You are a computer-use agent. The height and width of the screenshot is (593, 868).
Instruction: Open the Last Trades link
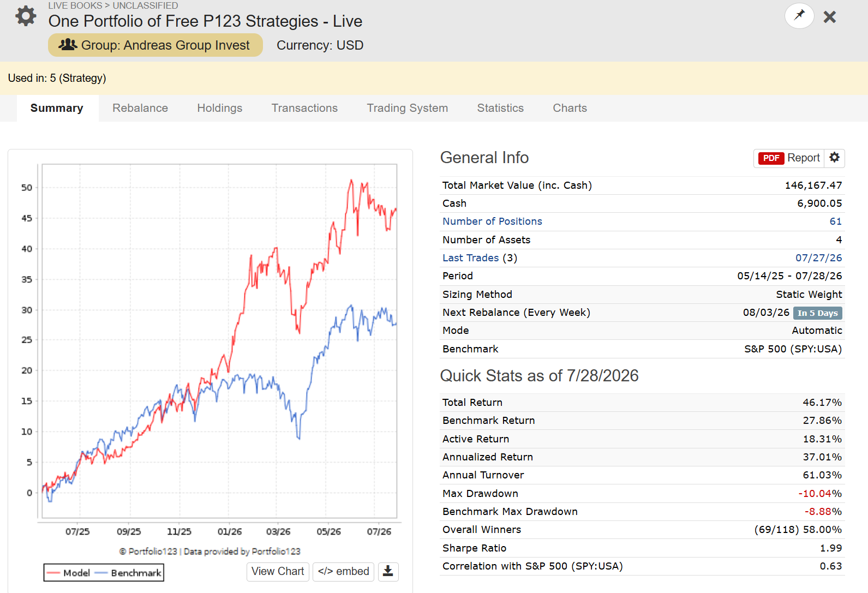[x=470, y=258]
